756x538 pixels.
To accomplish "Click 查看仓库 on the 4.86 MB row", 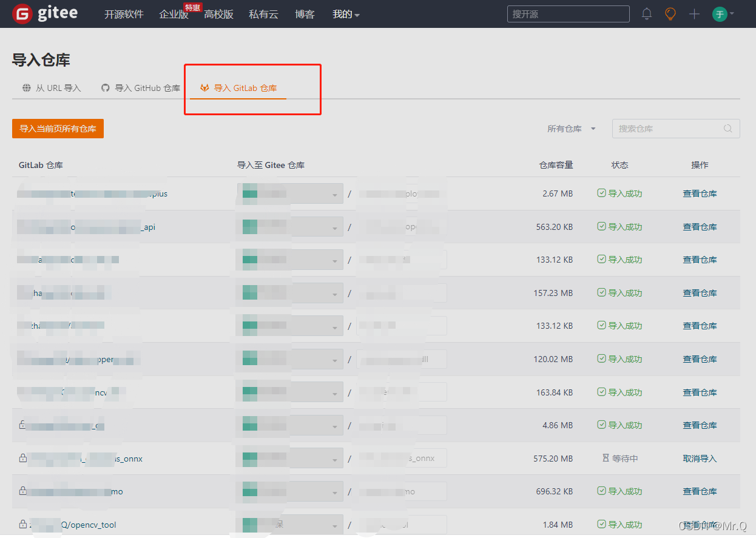I will (x=700, y=425).
